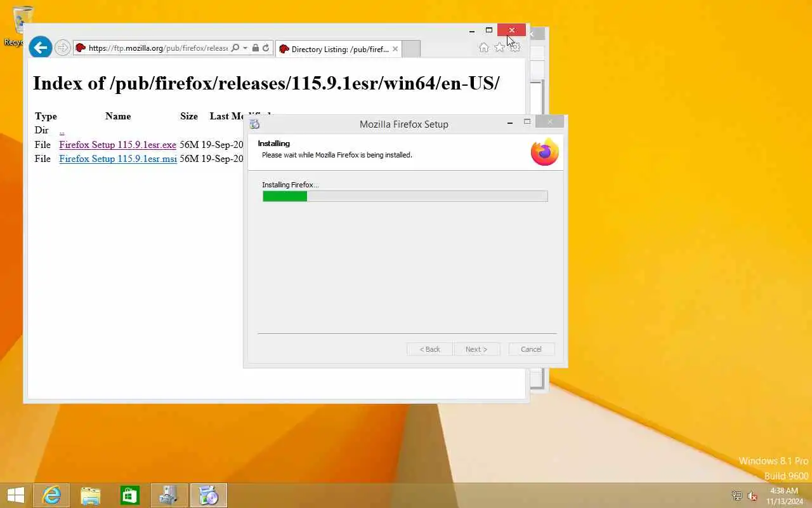Minimize the Mozilla Firefox Setup window
812x508 pixels.
(x=509, y=123)
